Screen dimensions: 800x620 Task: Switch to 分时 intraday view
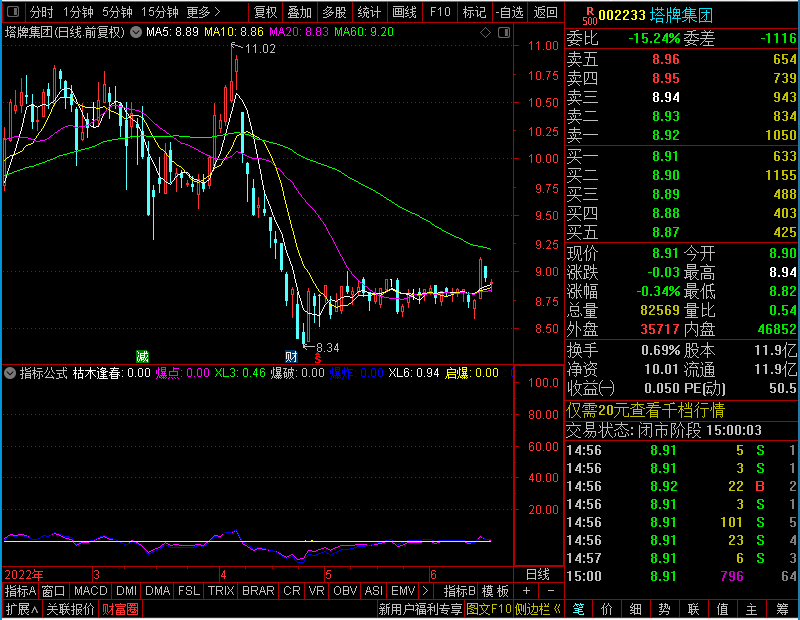41,12
